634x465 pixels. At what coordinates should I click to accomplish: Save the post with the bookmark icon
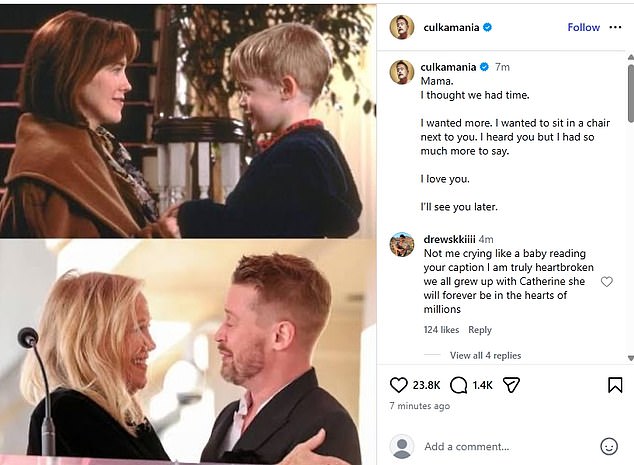point(615,385)
